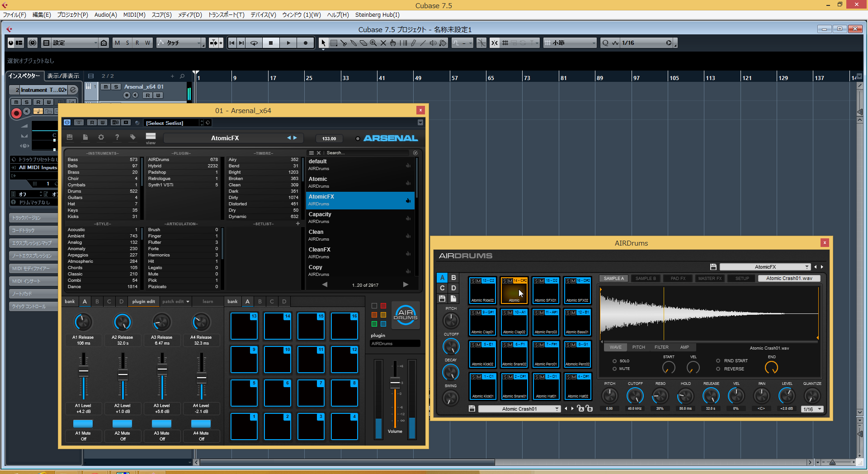
Task: Open the 設定 workspace dropdown
Action: tap(75, 43)
